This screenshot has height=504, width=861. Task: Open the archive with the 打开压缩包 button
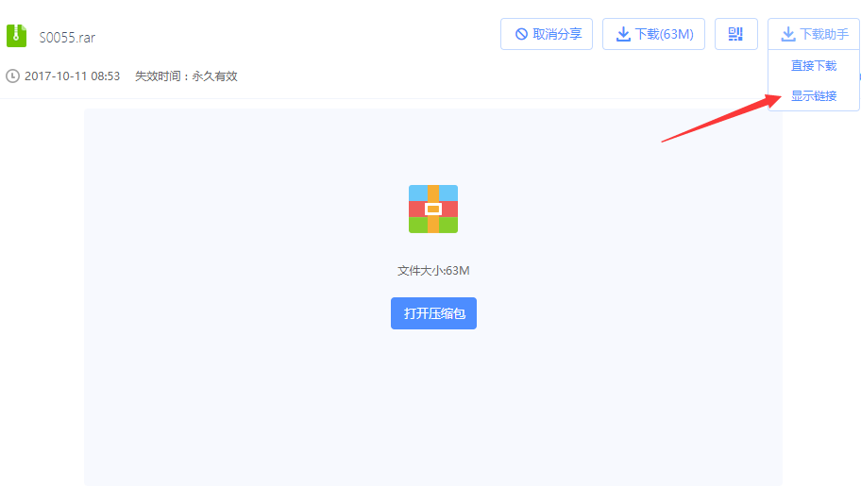pyautogui.click(x=433, y=313)
